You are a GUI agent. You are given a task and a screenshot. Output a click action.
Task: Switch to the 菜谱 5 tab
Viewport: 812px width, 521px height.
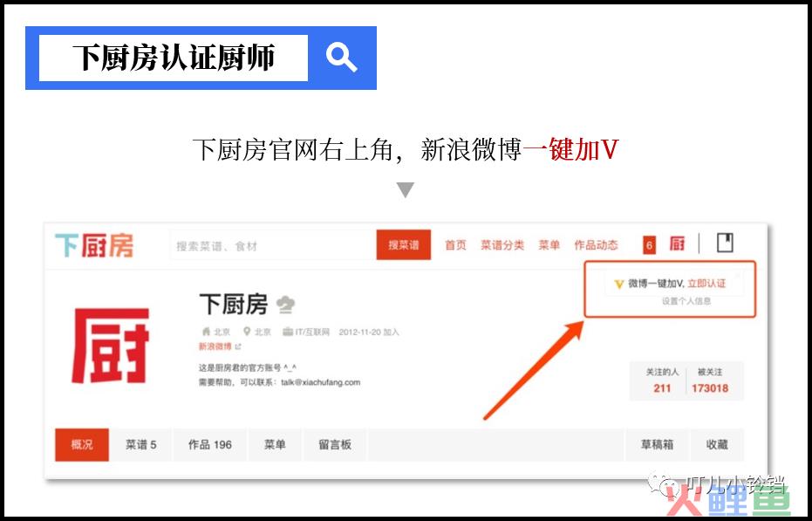pyautogui.click(x=141, y=445)
